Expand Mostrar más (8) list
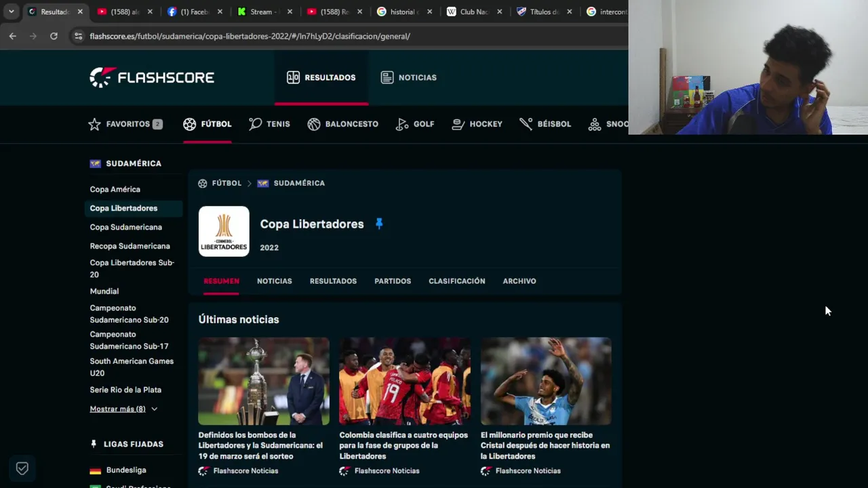 [x=123, y=409]
